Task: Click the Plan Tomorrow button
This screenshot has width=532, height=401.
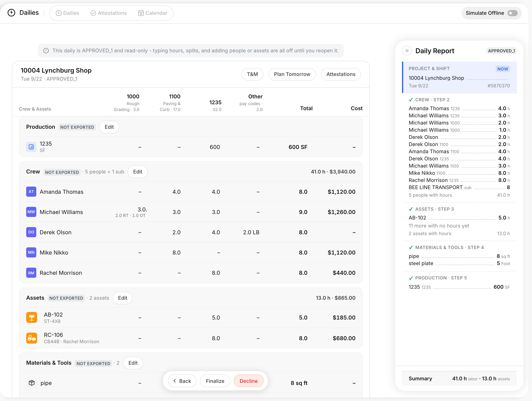Action: pyautogui.click(x=292, y=74)
